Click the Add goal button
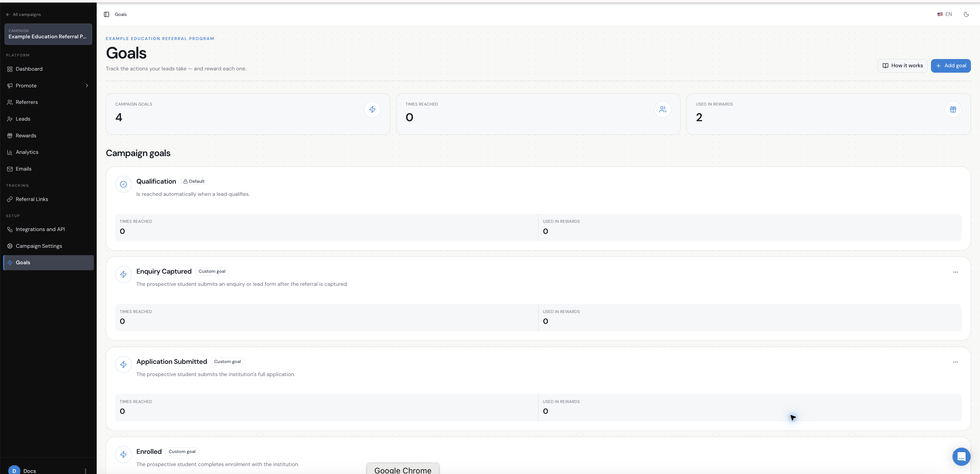980x474 pixels. [x=951, y=66]
